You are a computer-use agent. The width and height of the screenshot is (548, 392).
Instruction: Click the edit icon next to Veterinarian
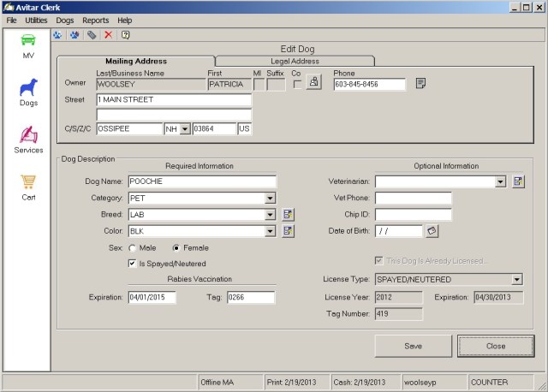(518, 181)
